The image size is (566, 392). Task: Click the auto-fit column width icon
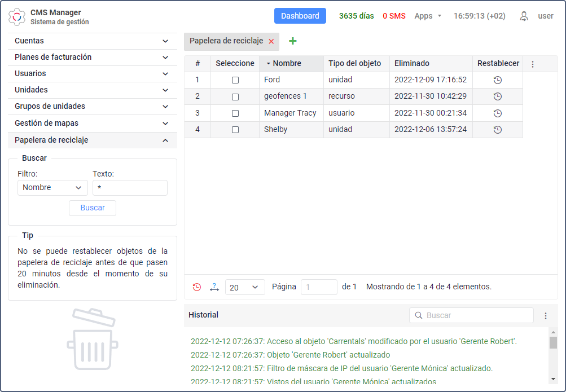214,287
